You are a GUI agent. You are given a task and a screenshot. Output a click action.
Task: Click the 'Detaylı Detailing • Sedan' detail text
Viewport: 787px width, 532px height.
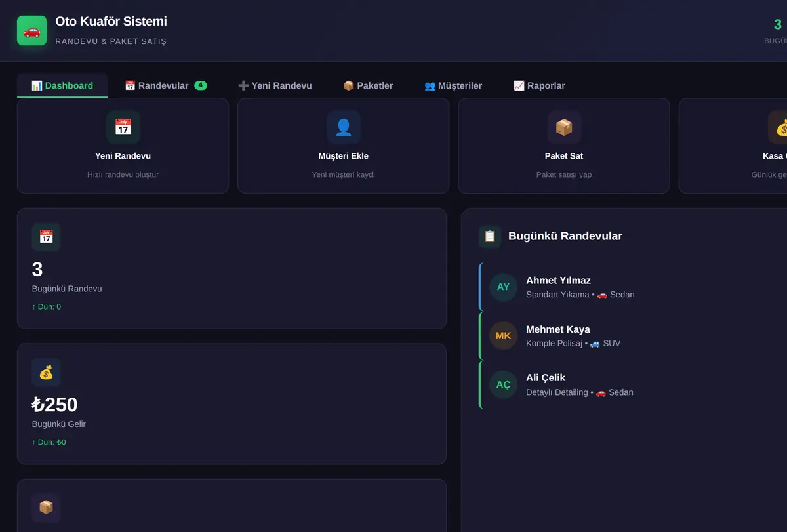(x=580, y=392)
